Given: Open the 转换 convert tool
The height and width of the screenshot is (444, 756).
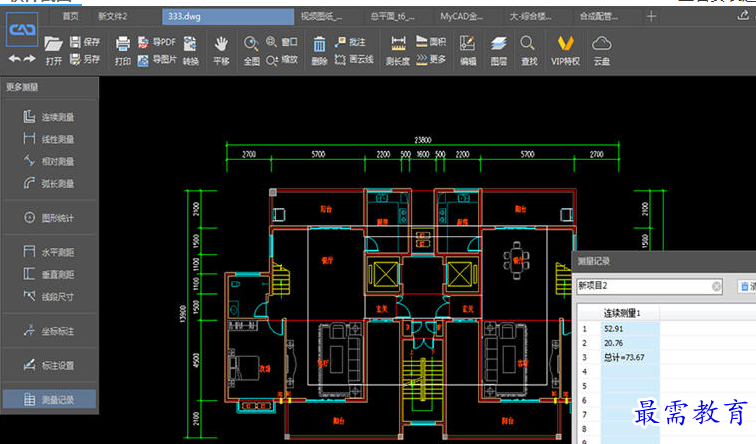Looking at the screenshot, I should pyautogui.click(x=190, y=51).
